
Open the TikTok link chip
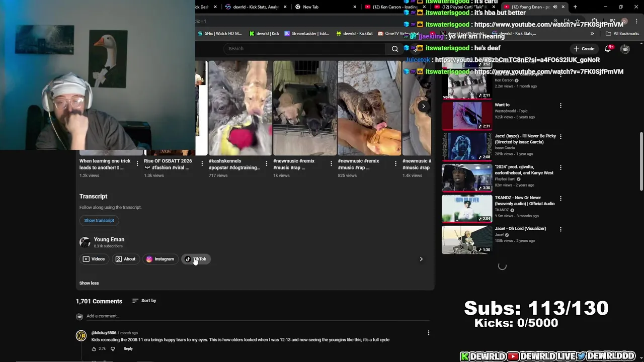tap(196, 259)
